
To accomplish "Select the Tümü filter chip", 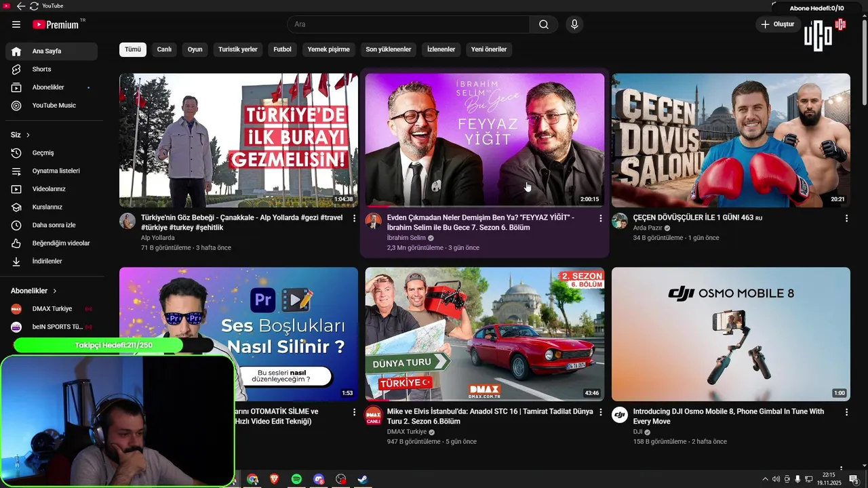I will pyautogui.click(x=133, y=49).
